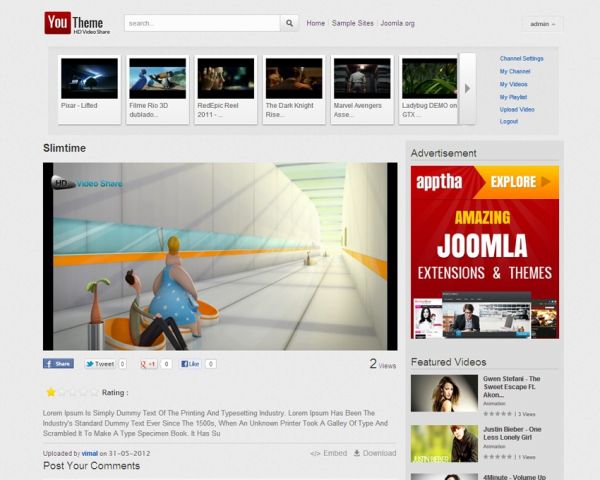Click the Facebook Like button
Viewport: 600px width, 480px height.
pos(190,364)
